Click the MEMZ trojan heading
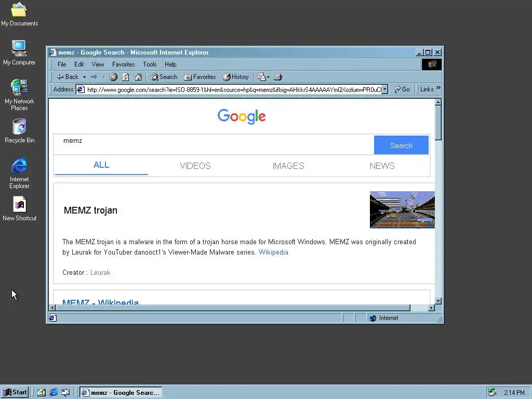This screenshot has height=399, width=532. click(x=90, y=210)
